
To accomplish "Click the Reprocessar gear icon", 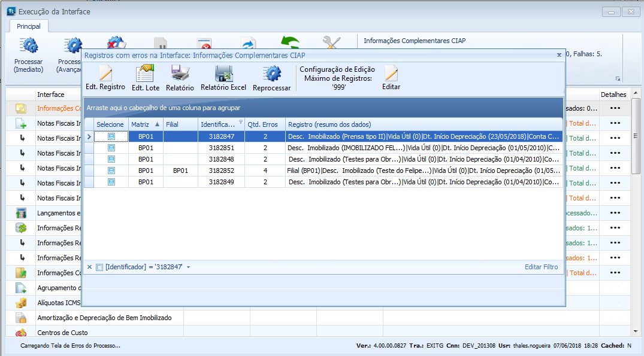I will coord(271,74).
